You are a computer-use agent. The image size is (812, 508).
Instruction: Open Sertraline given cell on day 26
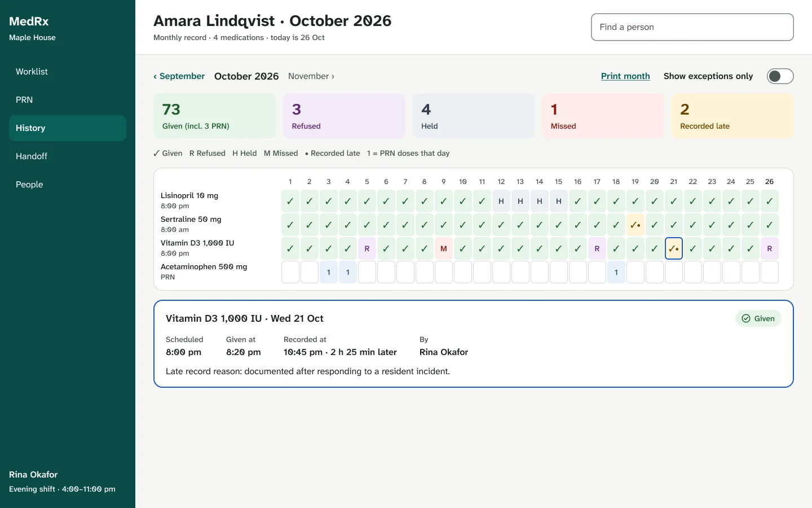coord(770,225)
